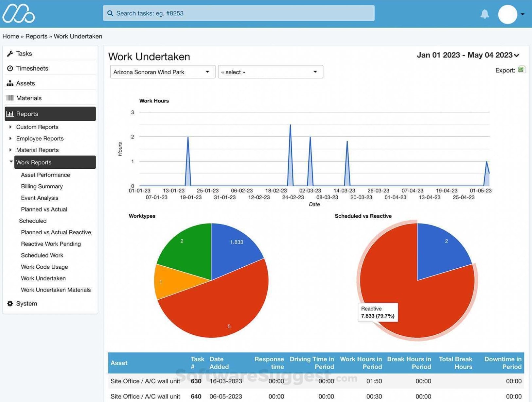The width and height of the screenshot is (532, 402).
Task: Click the Assets sidebar icon
Action: (x=9, y=83)
